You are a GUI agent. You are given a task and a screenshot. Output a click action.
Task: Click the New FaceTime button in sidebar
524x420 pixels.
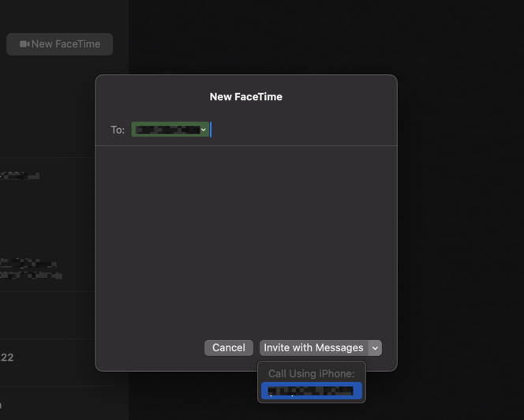[x=59, y=44]
